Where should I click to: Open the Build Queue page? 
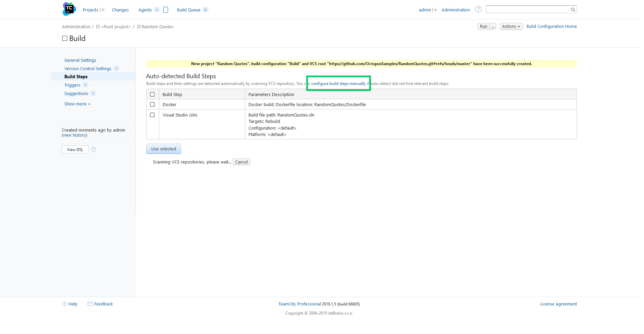tap(189, 10)
